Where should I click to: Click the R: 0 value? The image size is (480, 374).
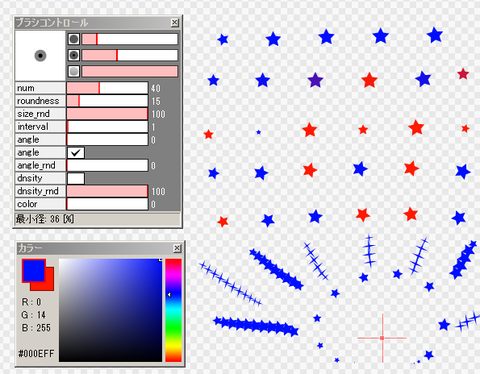point(31,302)
